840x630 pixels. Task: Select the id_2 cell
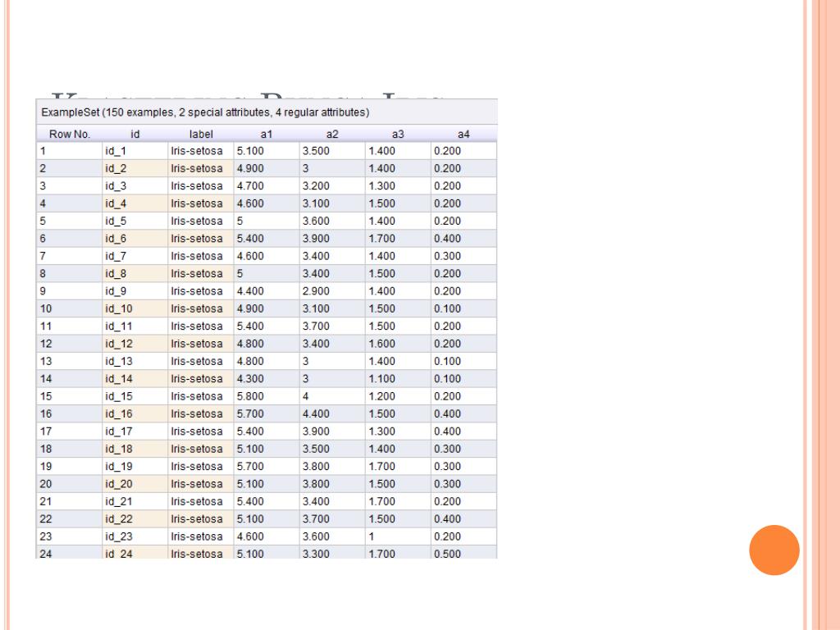pyautogui.click(x=135, y=168)
